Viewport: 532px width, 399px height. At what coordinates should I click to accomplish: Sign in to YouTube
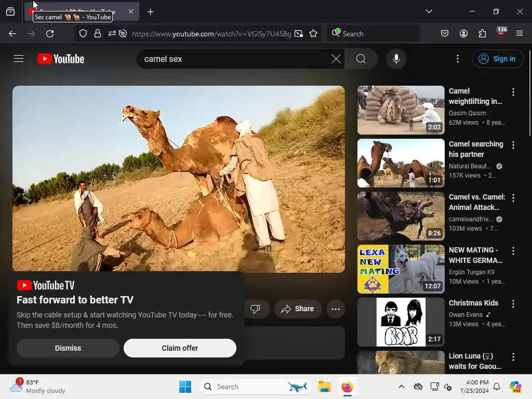[x=497, y=59]
